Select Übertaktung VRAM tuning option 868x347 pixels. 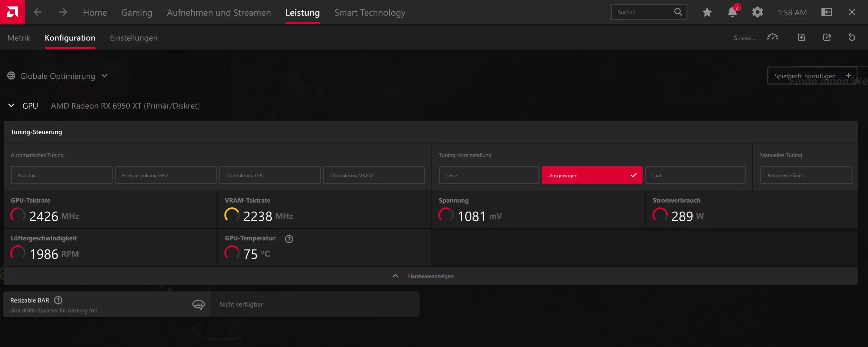click(x=374, y=175)
